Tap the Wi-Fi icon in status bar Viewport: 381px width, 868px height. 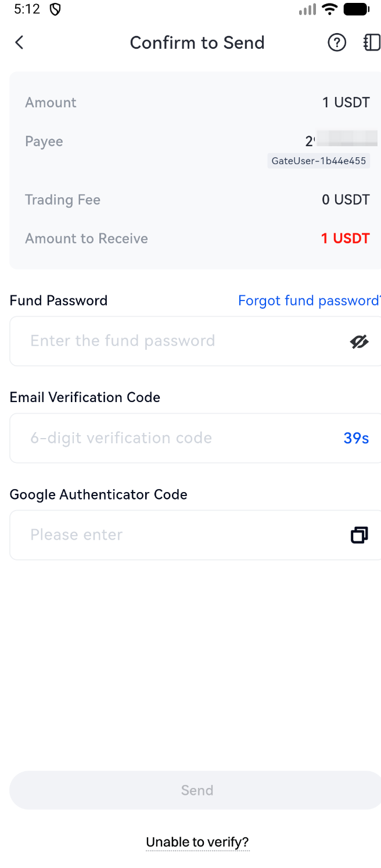330,9
